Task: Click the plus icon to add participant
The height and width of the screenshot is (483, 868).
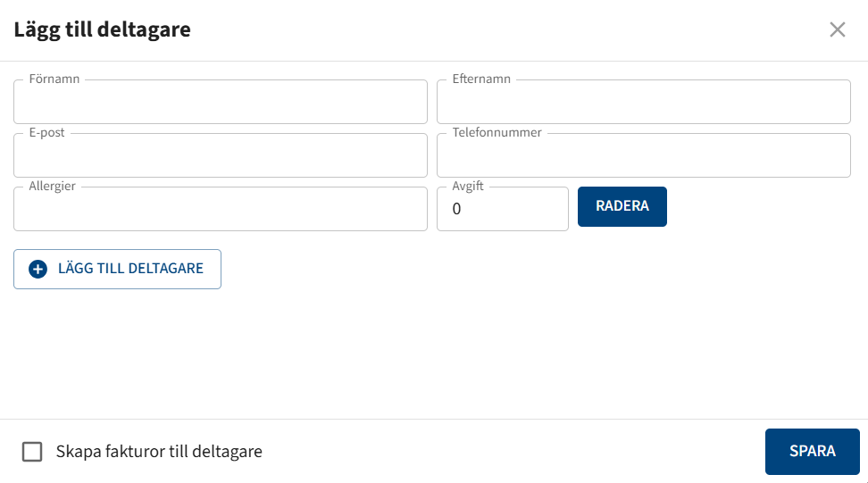Action: tap(38, 269)
